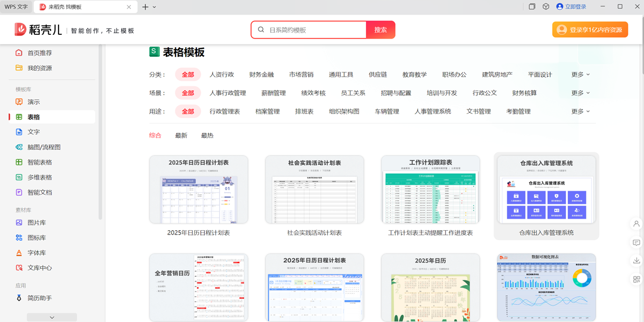Switch to the 最新 sort tab
Viewport: 644px width, 322px height.
click(x=181, y=136)
